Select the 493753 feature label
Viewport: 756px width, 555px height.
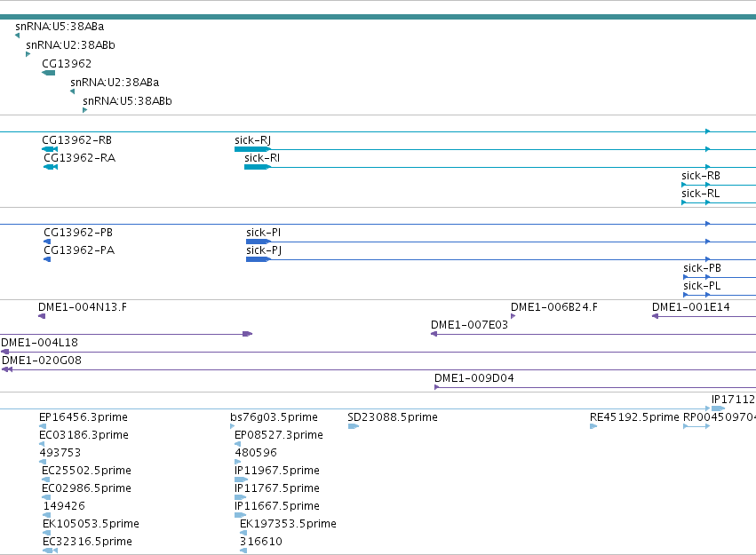pyautogui.click(x=60, y=453)
